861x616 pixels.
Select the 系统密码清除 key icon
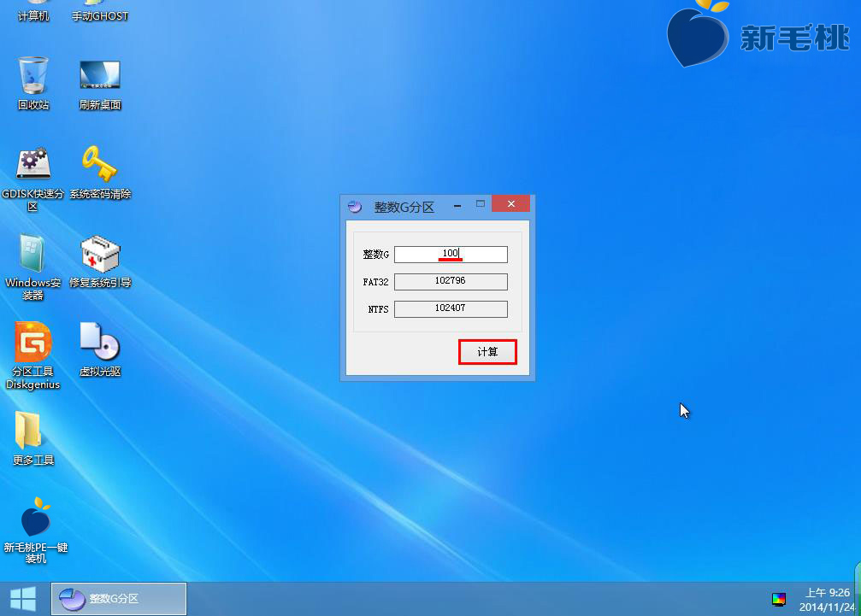pyautogui.click(x=100, y=173)
